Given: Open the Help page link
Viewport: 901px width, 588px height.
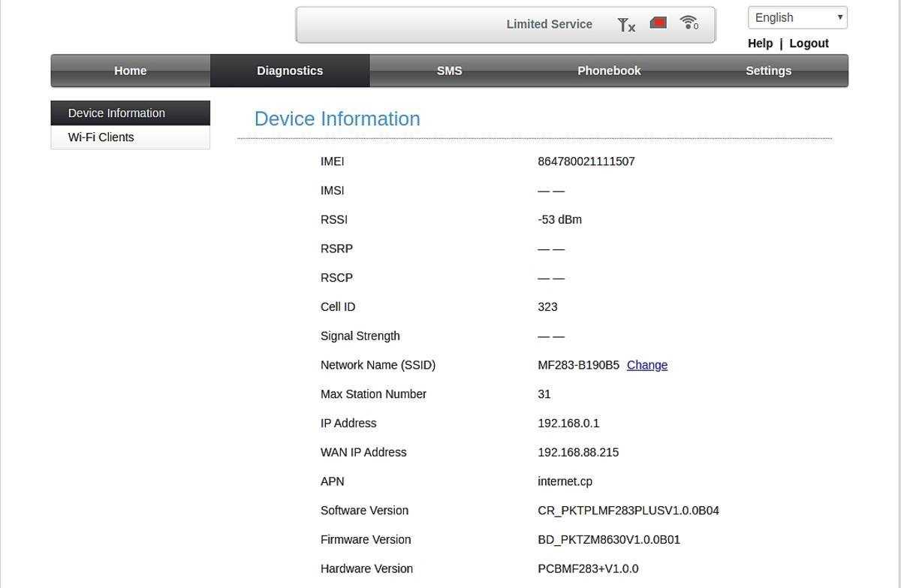Looking at the screenshot, I should [x=760, y=44].
